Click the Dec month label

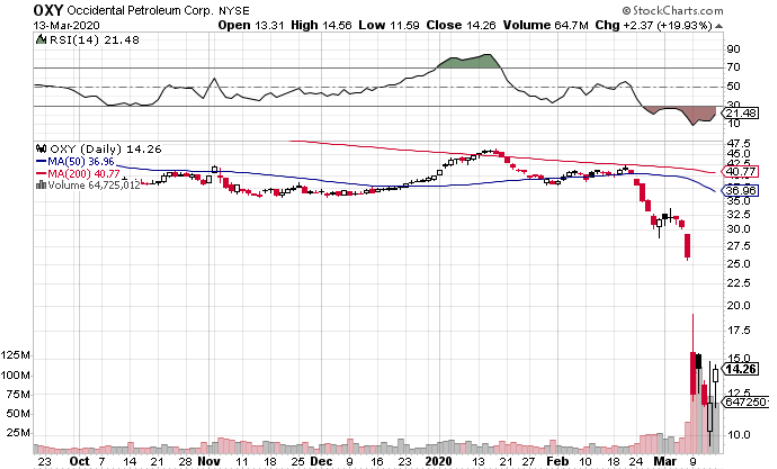click(x=321, y=462)
